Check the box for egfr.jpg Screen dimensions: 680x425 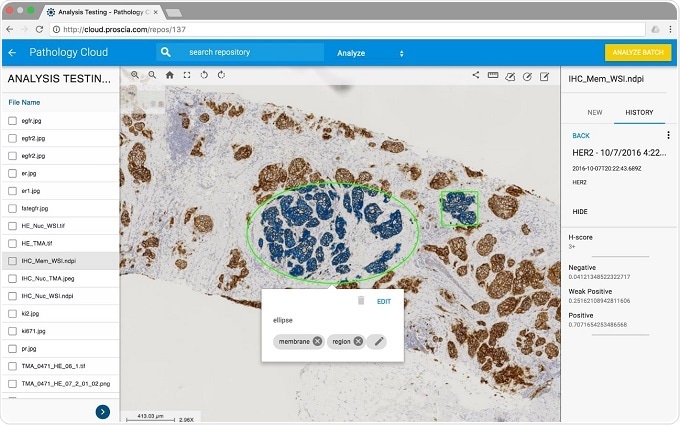pos(12,121)
